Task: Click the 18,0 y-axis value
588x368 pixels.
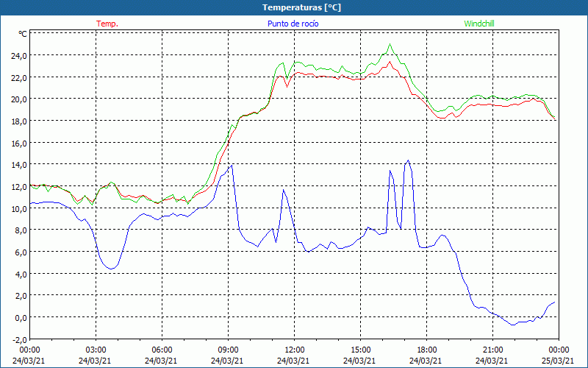Action: [x=19, y=121]
